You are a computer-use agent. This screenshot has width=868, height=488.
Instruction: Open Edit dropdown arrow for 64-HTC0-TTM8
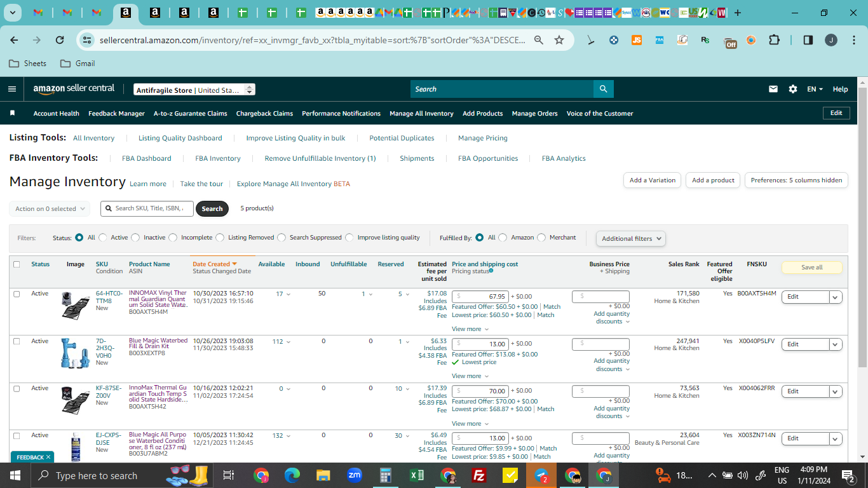point(836,297)
